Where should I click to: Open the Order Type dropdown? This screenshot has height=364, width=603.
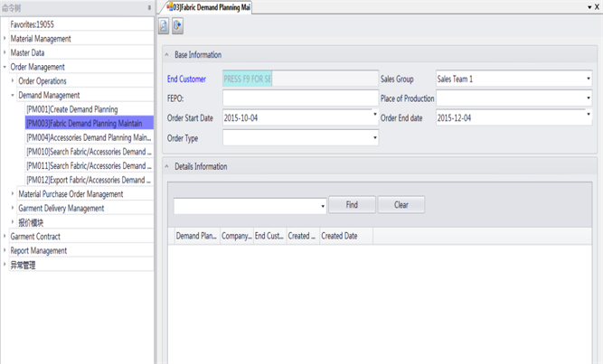pos(375,138)
